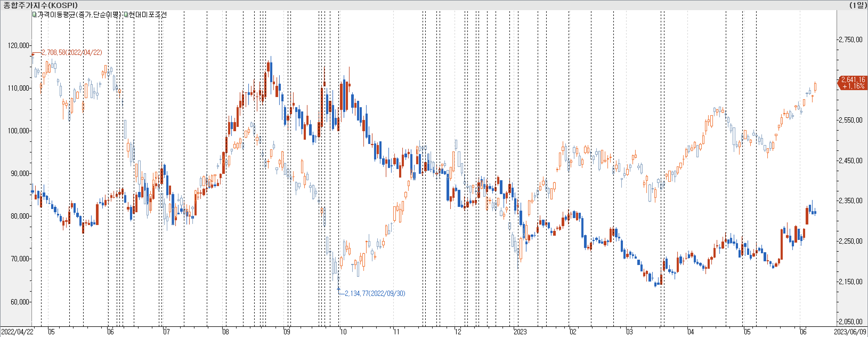Click the 120,000 left axis price label
Image resolution: width=868 pixels, height=337 pixels.
click(x=19, y=46)
